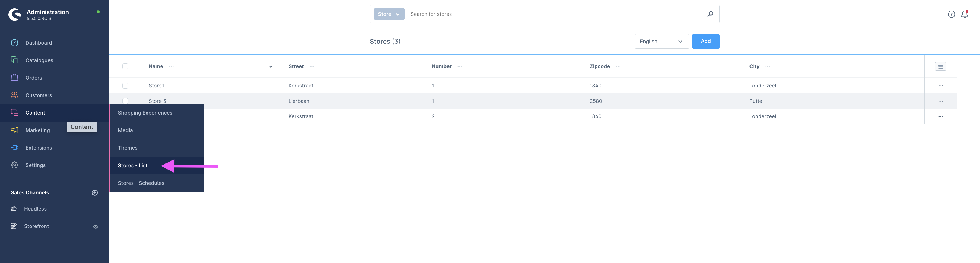Open Number column options dots
This screenshot has height=263, width=980.
click(460, 67)
